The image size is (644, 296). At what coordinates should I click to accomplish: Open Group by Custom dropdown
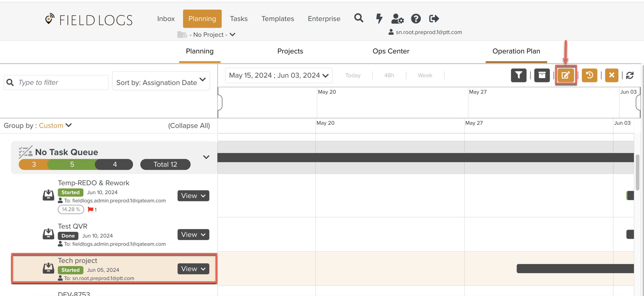(55, 125)
